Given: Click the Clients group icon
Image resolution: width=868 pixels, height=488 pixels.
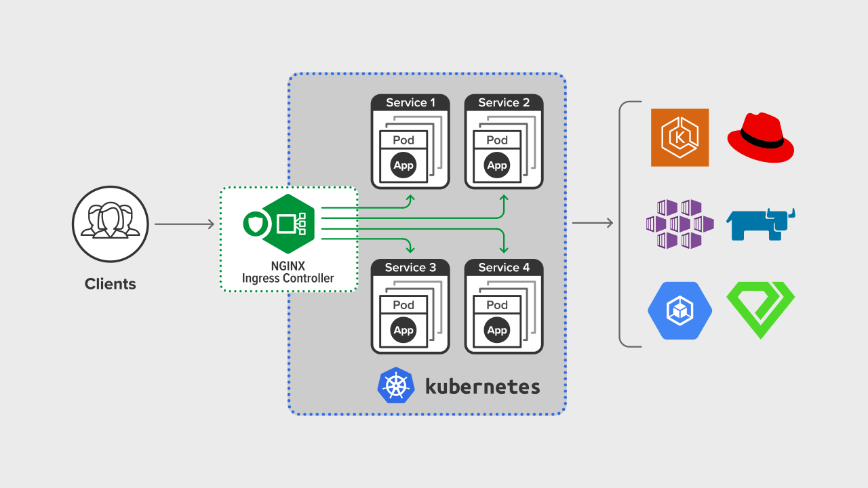Looking at the screenshot, I should pos(111,224).
